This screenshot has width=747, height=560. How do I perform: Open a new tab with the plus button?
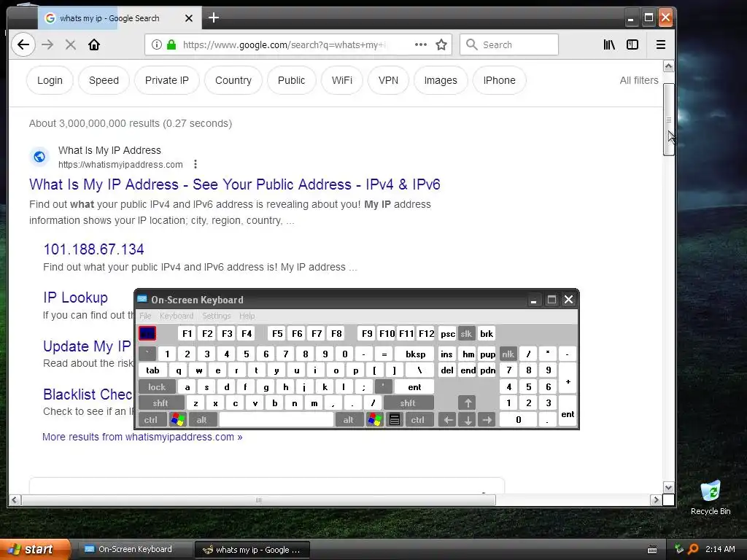point(214,18)
